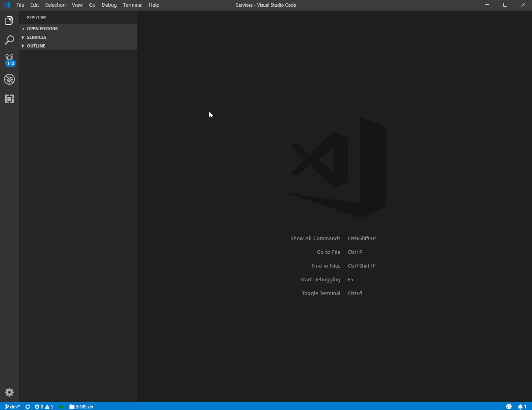The width and height of the screenshot is (532, 410).
Task: Click the synchronize changes icon in status bar
Action: tap(28, 407)
